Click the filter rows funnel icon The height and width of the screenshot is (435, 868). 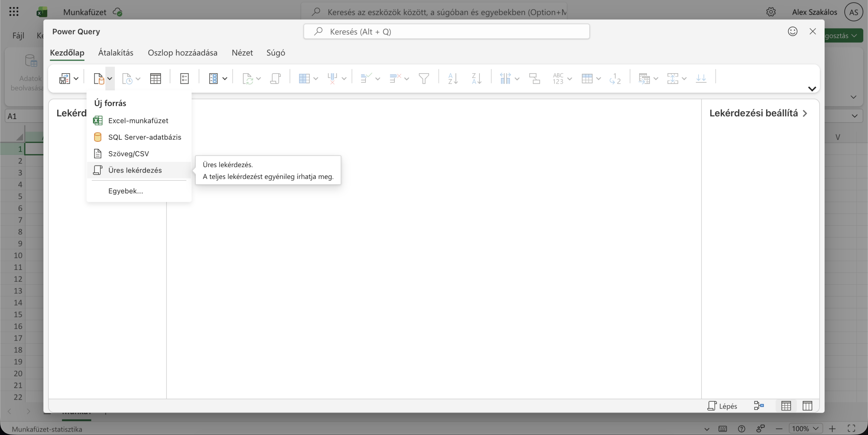pos(424,79)
